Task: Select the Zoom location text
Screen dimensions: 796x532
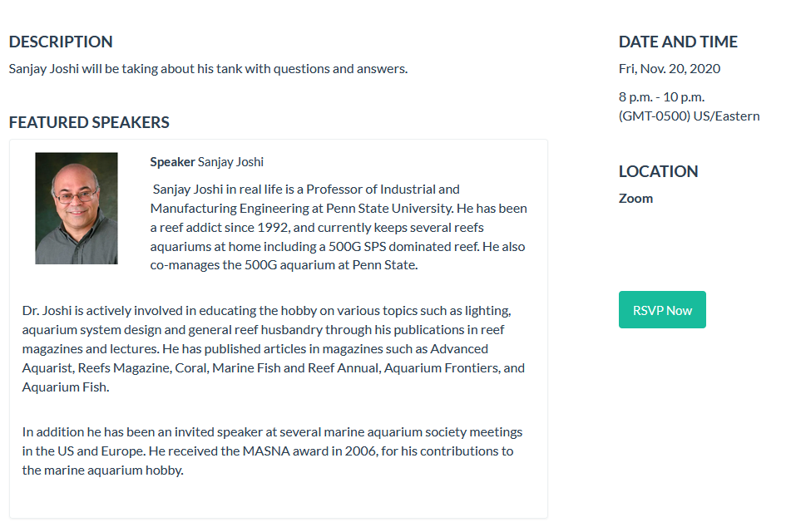Action: (x=635, y=198)
